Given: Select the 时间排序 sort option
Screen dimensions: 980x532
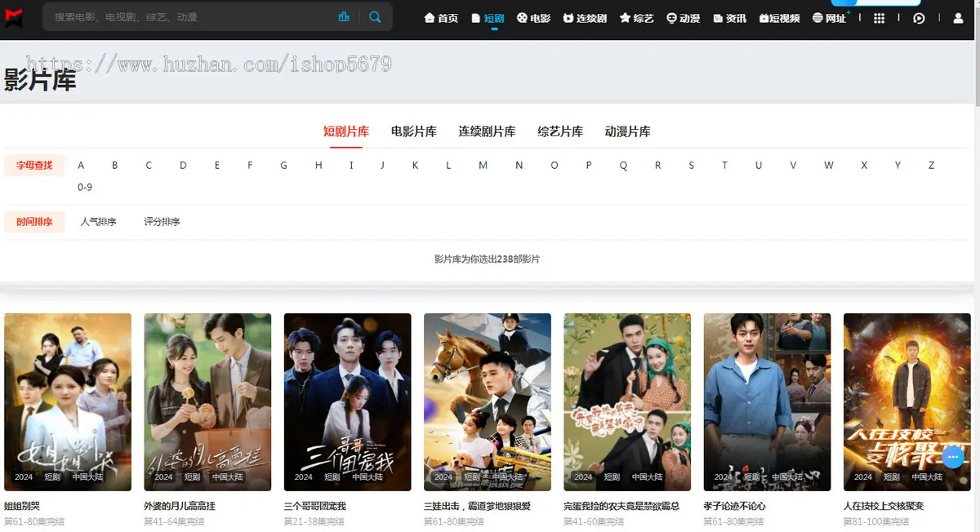Looking at the screenshot, I should coord(34,222).
